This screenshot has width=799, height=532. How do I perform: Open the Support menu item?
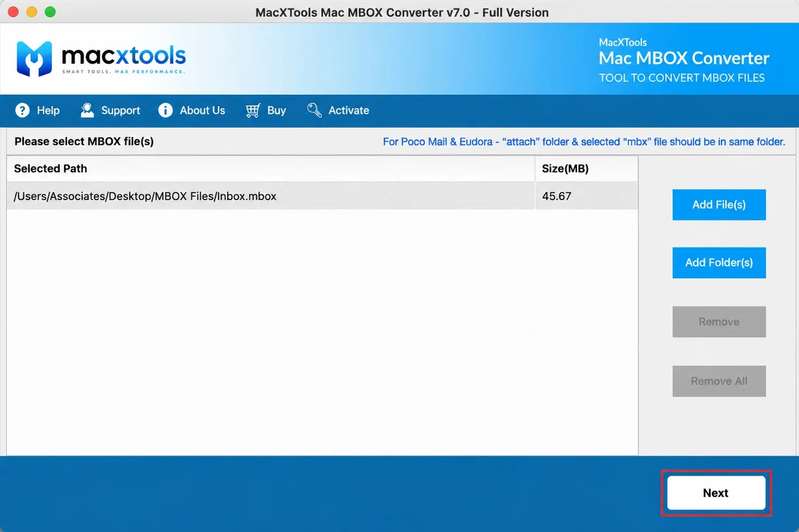click(x=110, y=110)
